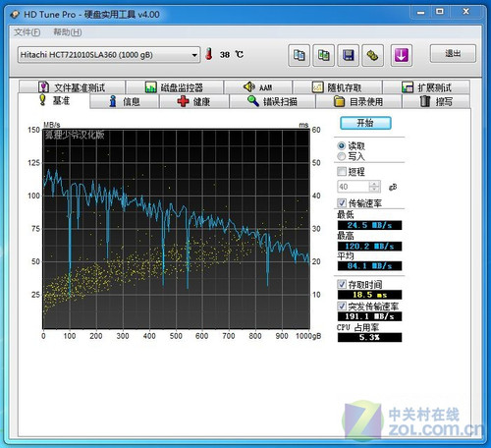
Task: Click the thermometer temperature icon
Action: pos(209,54)
